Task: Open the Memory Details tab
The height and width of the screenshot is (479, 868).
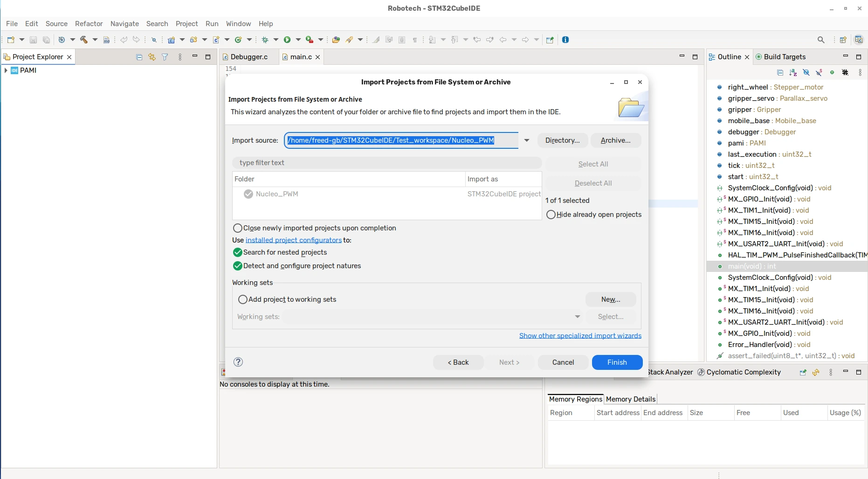Action: click(631, 399)
